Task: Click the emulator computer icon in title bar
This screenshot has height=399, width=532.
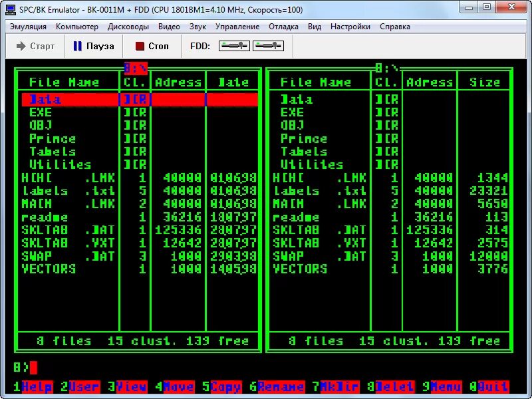Action: click(x=11, y=9)
